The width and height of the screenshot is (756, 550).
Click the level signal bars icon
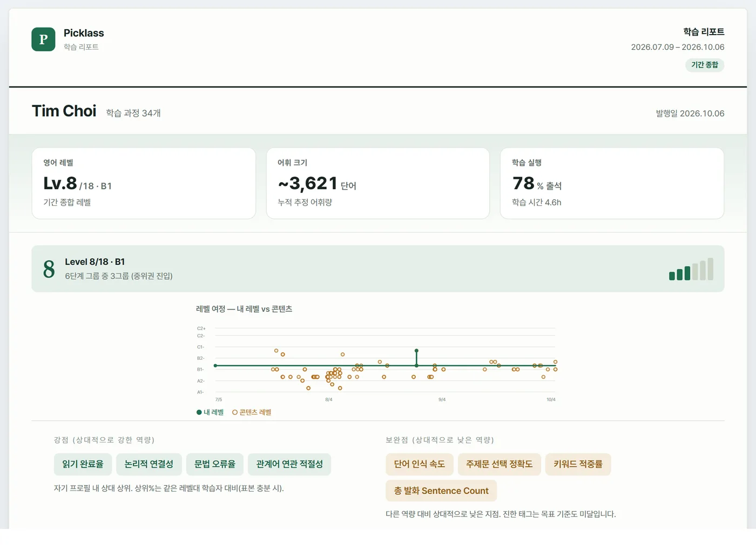(691, 269)
